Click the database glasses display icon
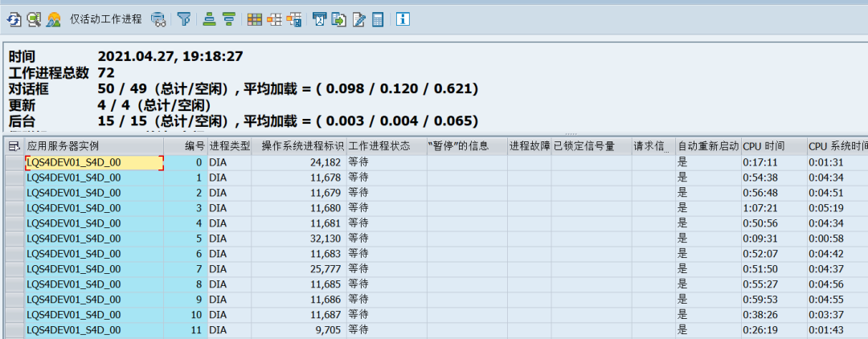 (159, 19)
